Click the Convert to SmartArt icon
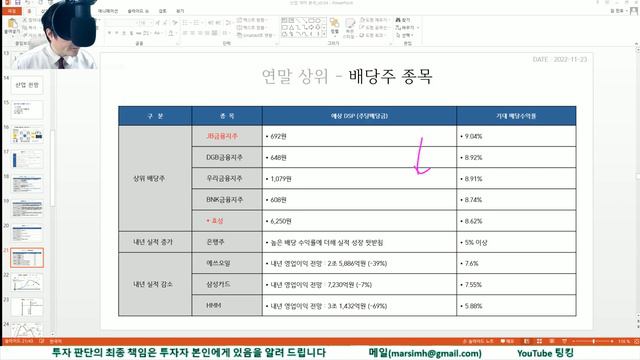Viewport: 640px width, 360px height. pos(240,35)
